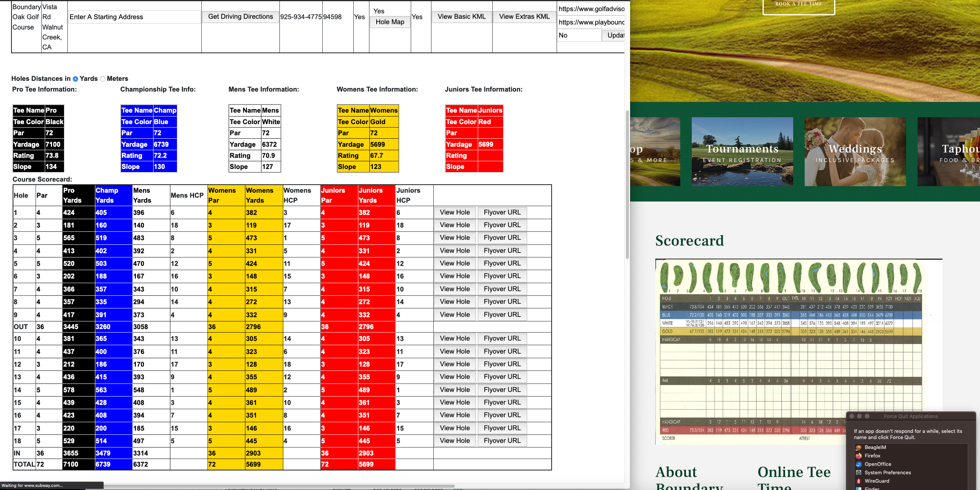The image size is (980, 490).
Task: Click View Hole for hole 6
Action: coord(455,276)
